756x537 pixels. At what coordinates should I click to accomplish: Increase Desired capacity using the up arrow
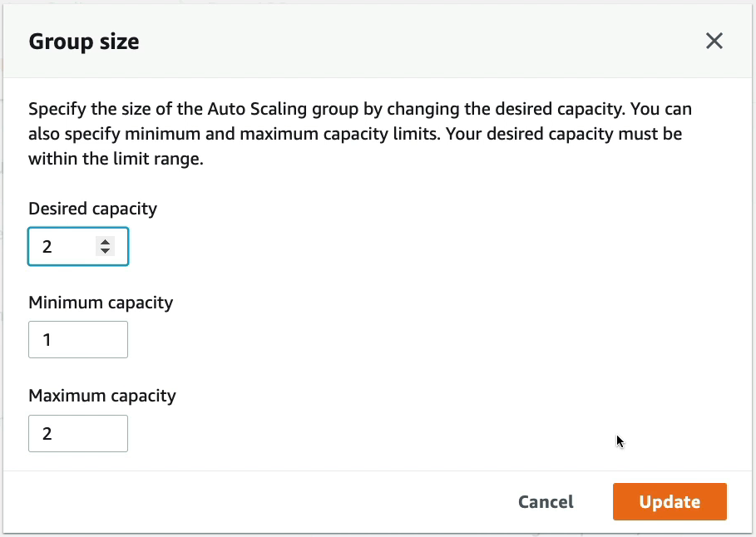click(x=105, y=242)
